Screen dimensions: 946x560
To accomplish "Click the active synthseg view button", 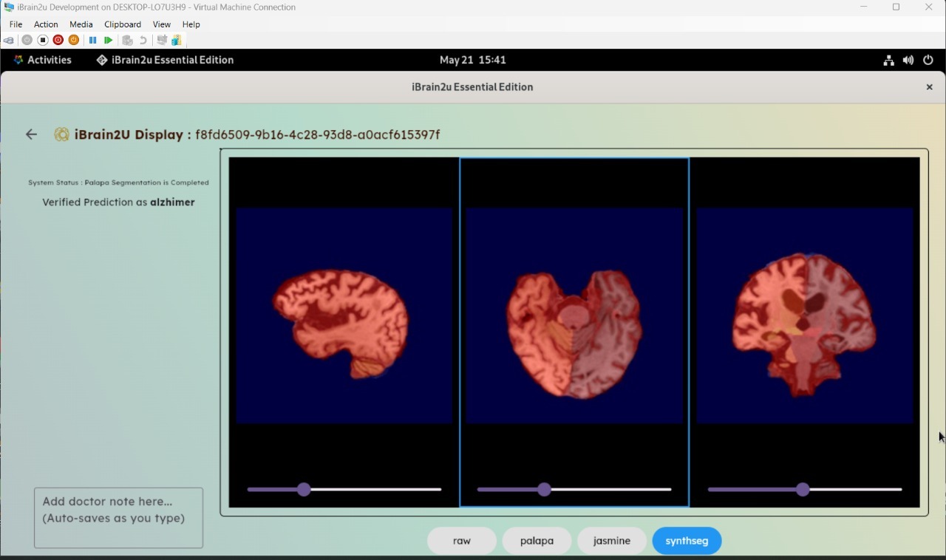I will pos(687,541).
